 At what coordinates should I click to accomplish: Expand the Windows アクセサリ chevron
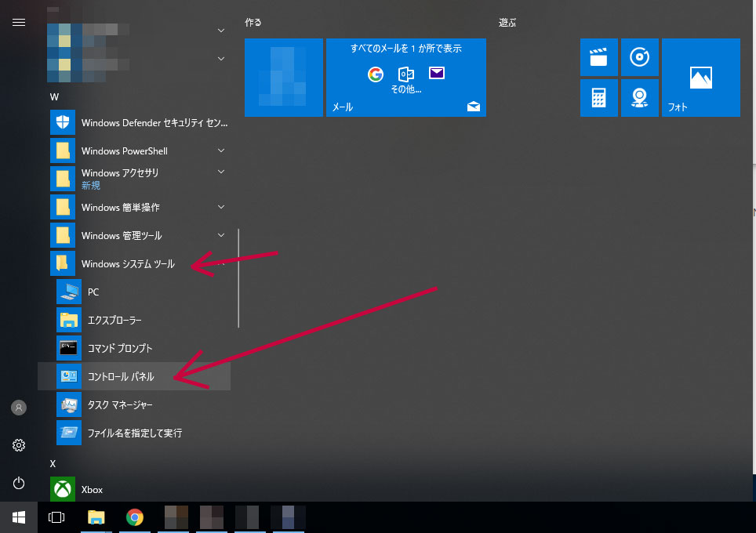[221, 172]
